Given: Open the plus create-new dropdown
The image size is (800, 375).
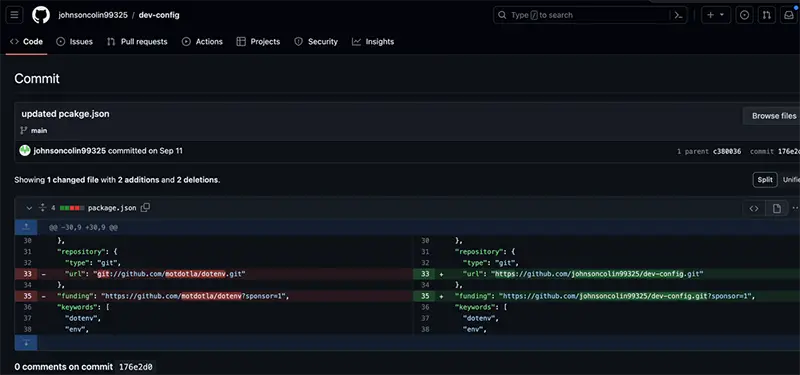Looking at the screenshot, I should pyautogui.click(x=715, y=15).
